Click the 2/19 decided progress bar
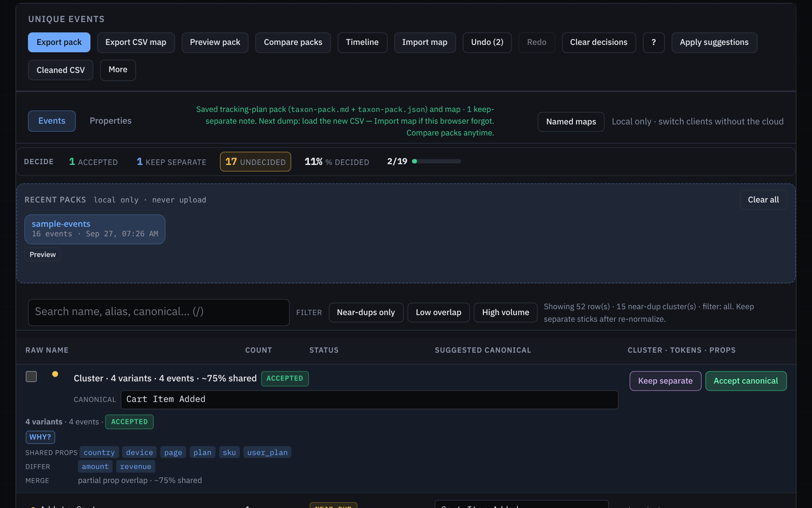Viewport: 812px width, 508px height. pyautogui.click(x=436, y=161)
